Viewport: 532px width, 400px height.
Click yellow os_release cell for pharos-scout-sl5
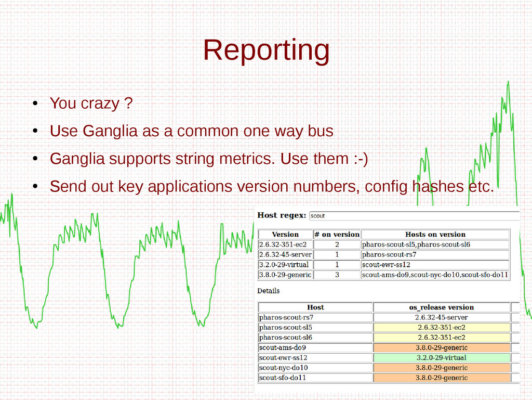[442, 328]
